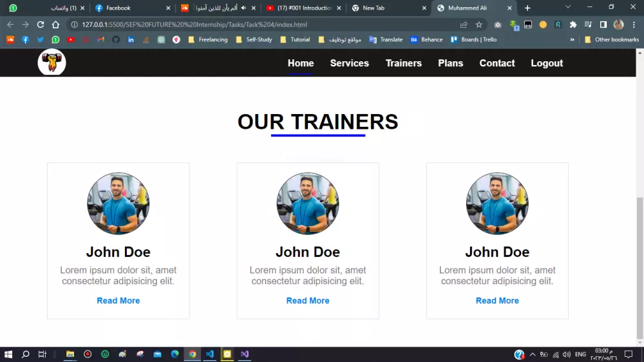The height and width of the screenshot is (362, 644).
Task: Open the Facebook bookmark icon
Action: (26, 40)
